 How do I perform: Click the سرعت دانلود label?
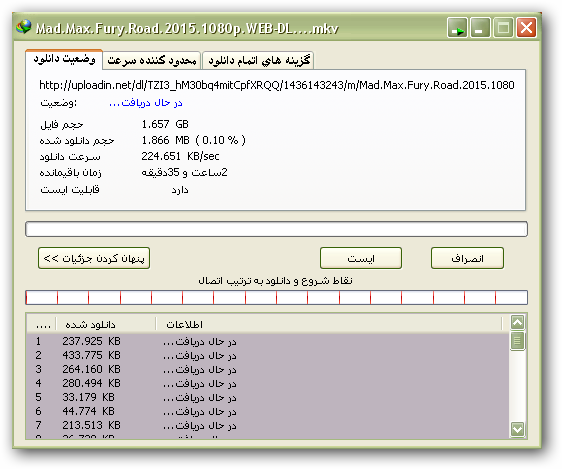pyautogui.click(x=70, y=157)
